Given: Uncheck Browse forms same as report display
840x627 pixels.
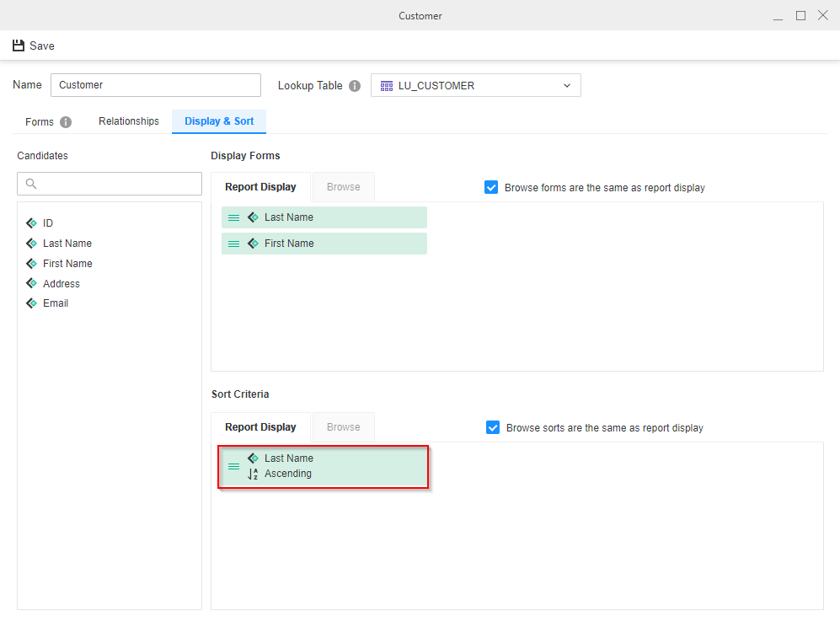Looking at the screenshot, I should 492,187.
